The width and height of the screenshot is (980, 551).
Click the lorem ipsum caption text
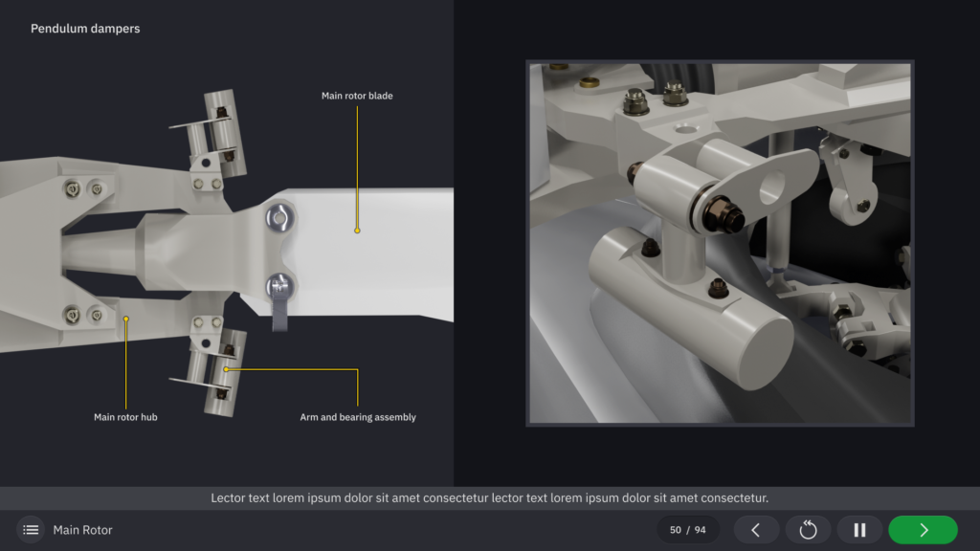coord(489,497)
